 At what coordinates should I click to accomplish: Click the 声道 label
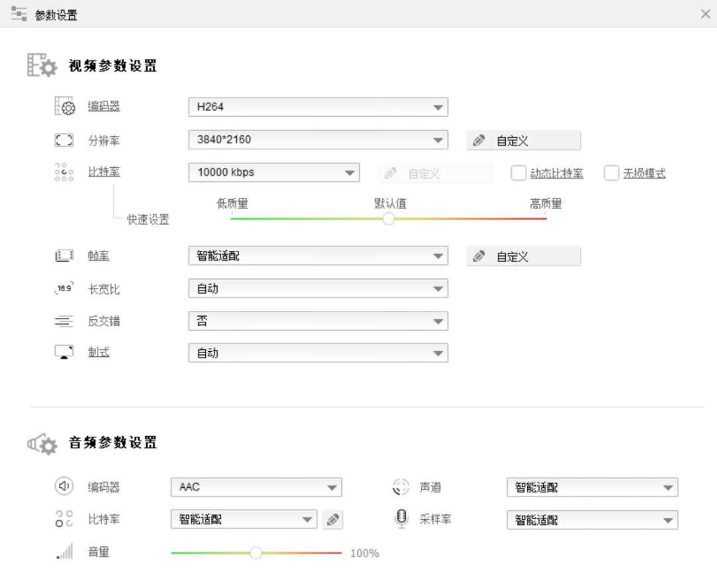point(430,487)
